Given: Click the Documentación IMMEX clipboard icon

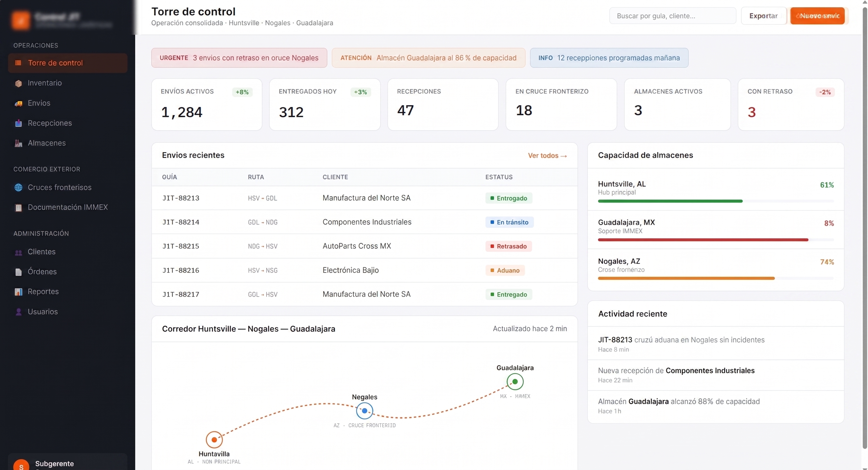Looking at the screenshot, I should pyautogui.click(x=18, y=207).
